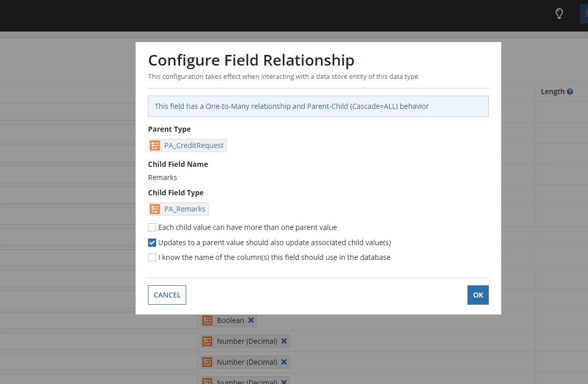Confirm configuration with OK button
This screenshot has width=588, height=384.
click(478, 295)
